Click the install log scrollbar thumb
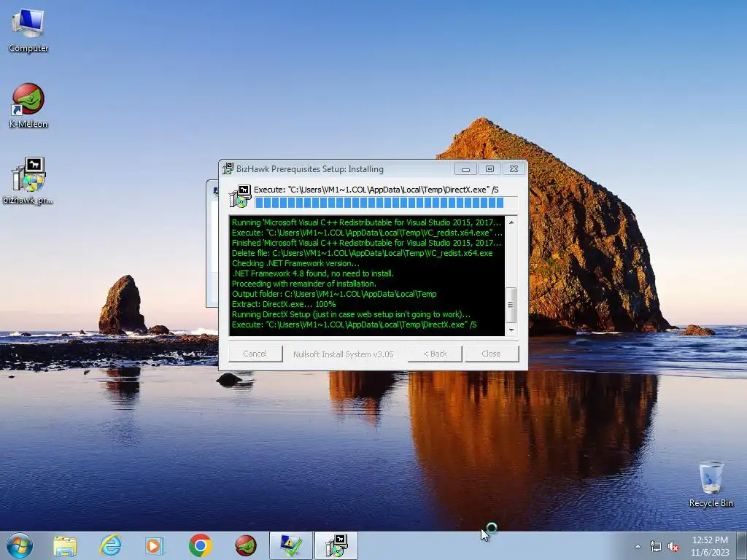The width and height of the screenshot is (747, 560). click(x=511, y=305)
